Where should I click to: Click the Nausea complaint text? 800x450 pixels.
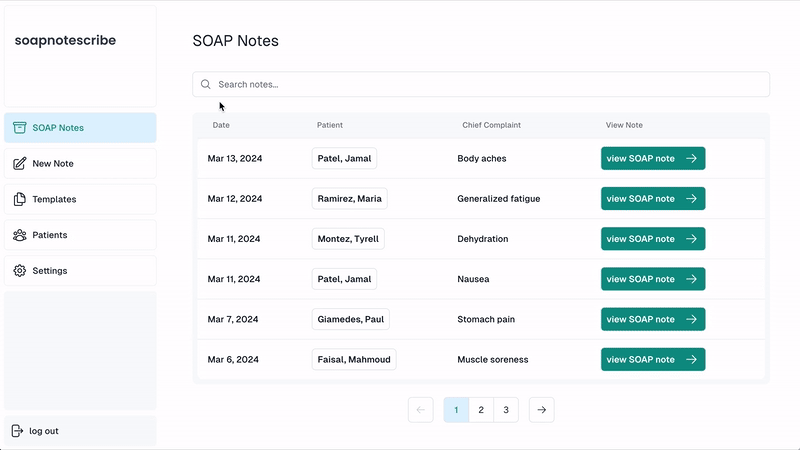[473, 279]
